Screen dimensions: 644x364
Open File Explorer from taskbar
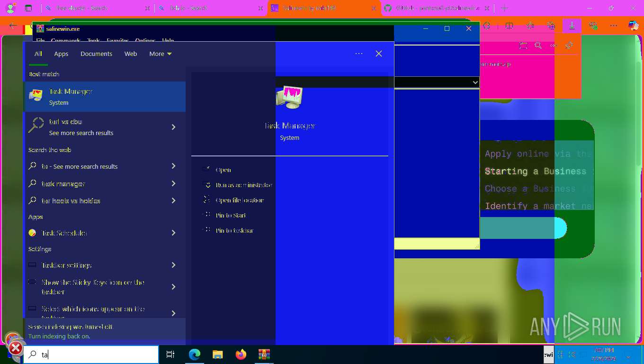coord(217,355)
